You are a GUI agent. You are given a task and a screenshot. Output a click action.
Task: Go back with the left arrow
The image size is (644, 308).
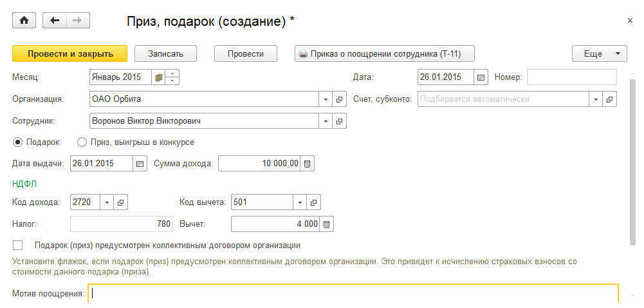(x=55, y=21)
